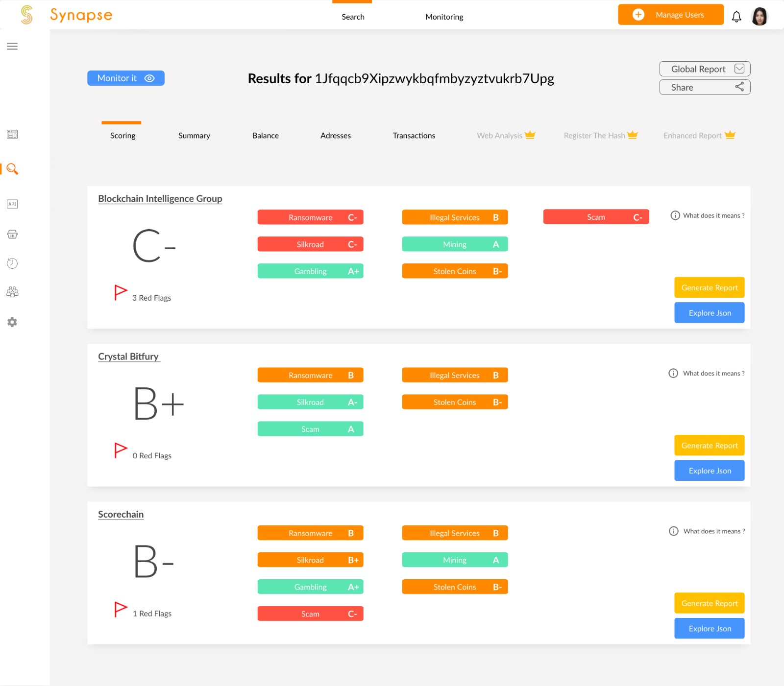Open the hamburger menu in sidebar

click(12, 47)
